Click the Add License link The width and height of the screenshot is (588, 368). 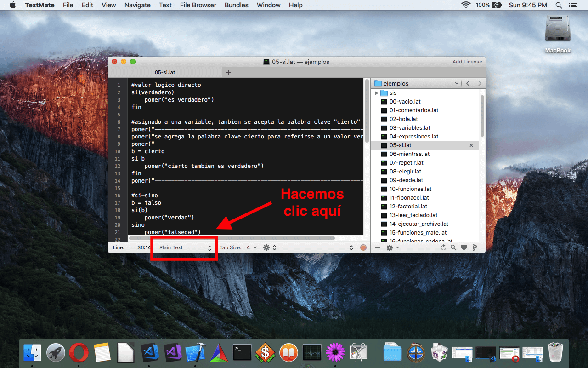(x=467, y=62)
